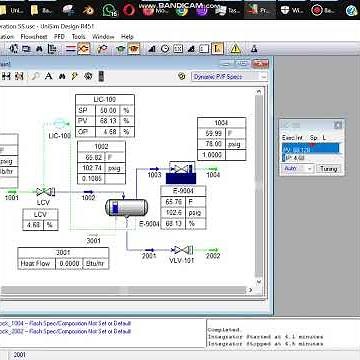Click the LIC-100 OP value 4.68
360x360 pixels.
click(x=108, y=131)
